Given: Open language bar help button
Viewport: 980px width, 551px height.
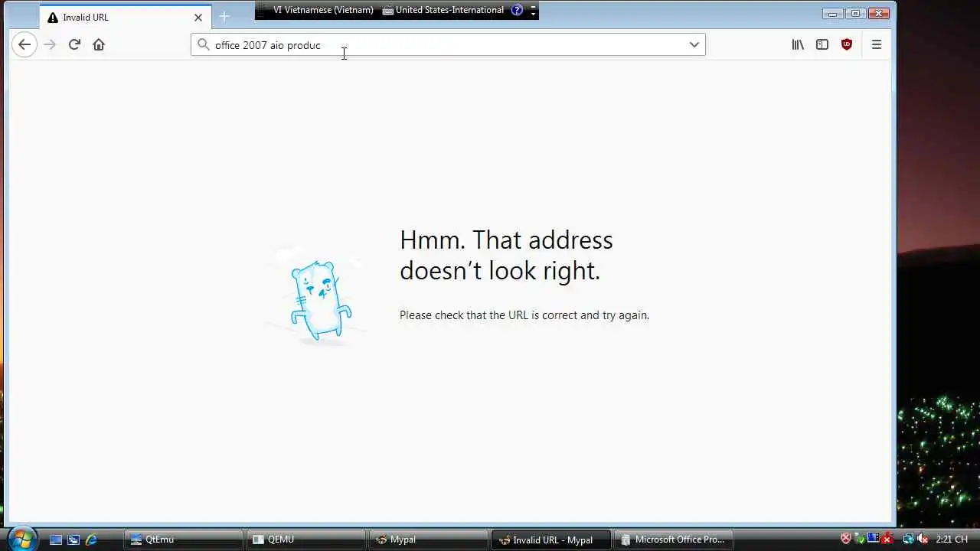Looking at the screenshot, I should click(x=517, y=10).
